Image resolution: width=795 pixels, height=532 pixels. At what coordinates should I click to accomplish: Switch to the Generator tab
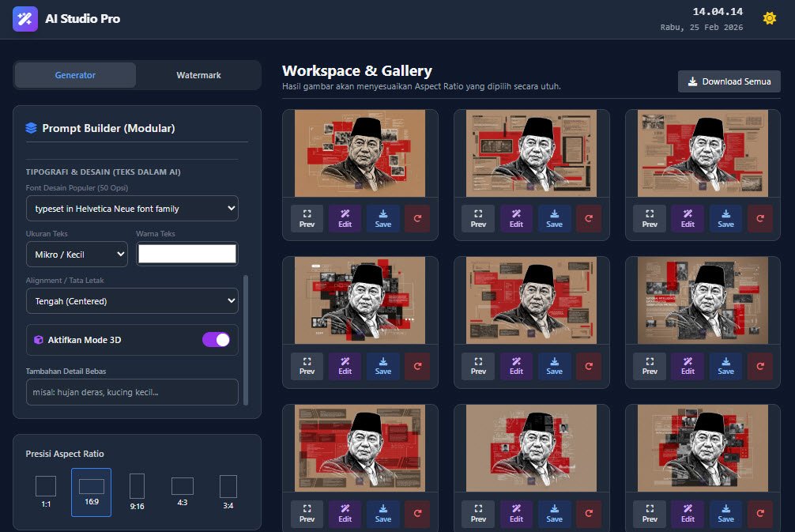[x=75, y=75]
